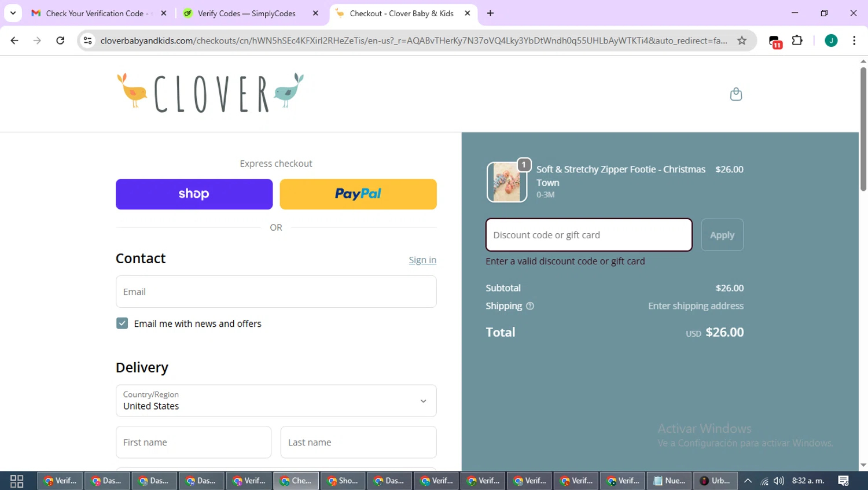Open the shipping help question icon
Viewport: 868px width, 490px height.
530,306
